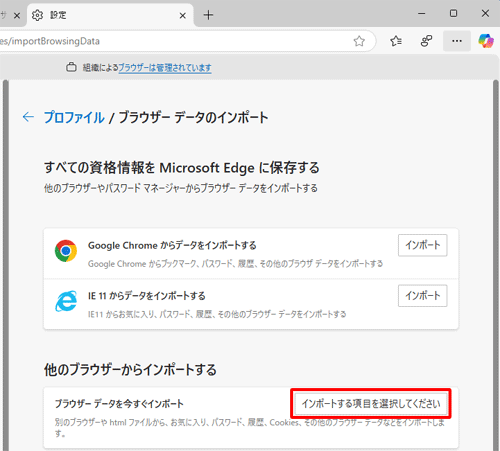
Task: Close the partially visible left tab
Action: (17, 16)
